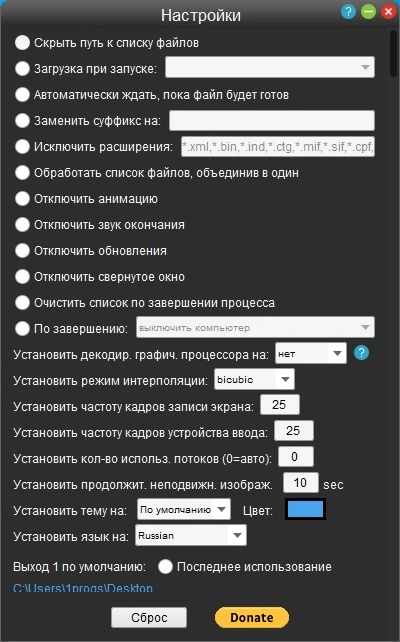Screen dimensions: 400x642
Task: Open GPU decoding dropdown showing 'нет'
Action: [311, 354]
